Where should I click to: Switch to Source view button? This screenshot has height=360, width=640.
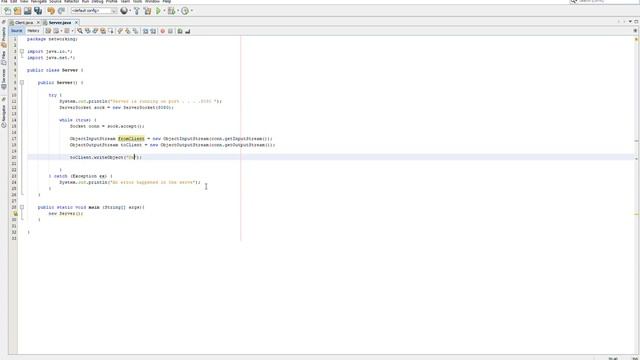[17, 31]
